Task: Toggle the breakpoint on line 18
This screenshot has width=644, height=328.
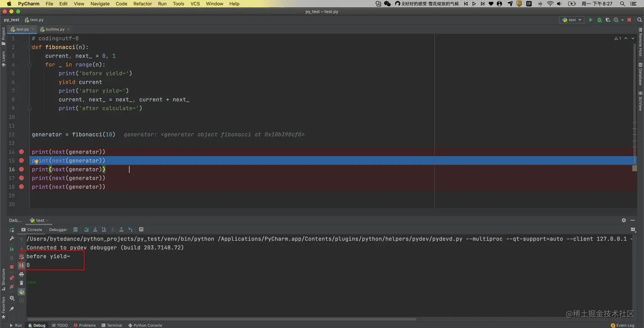Action: pyautogui.click(x=21, y=187)
